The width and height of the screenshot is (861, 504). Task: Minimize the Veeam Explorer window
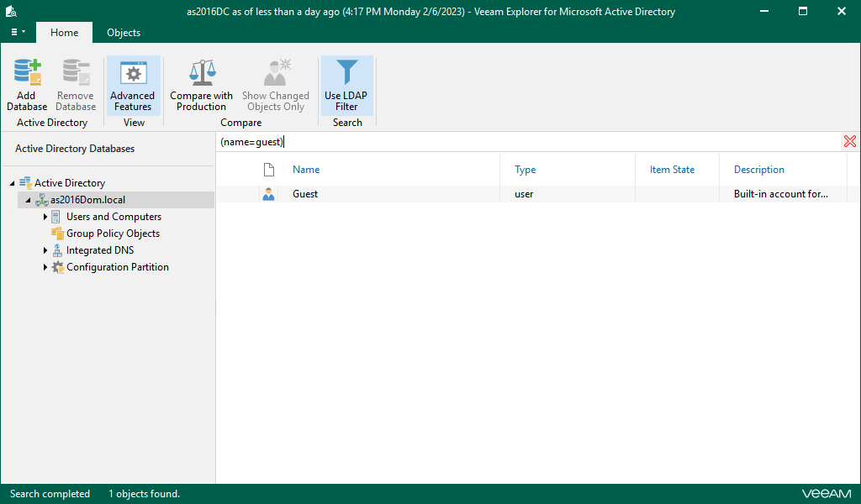(x=763, y=11)
